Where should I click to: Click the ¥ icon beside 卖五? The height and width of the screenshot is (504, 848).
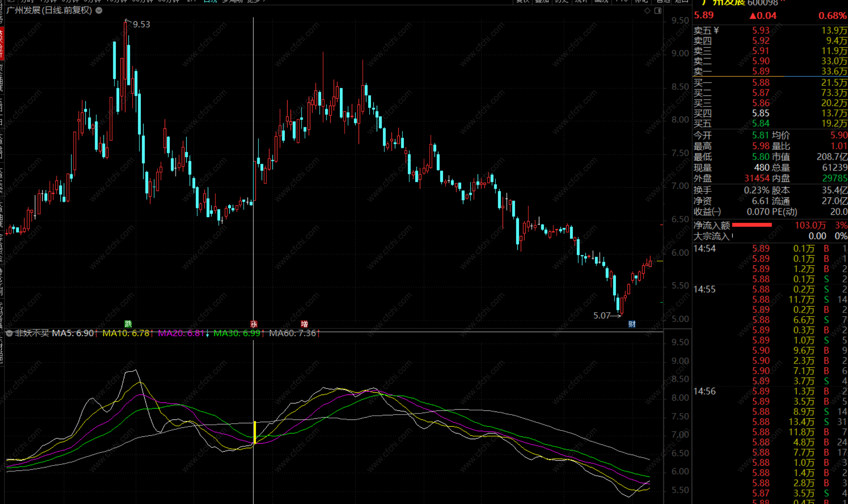click(716, 30)
